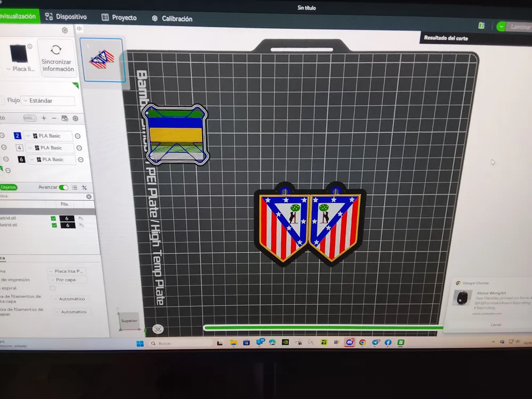Click the Laminar slice button

pos(520,27)
